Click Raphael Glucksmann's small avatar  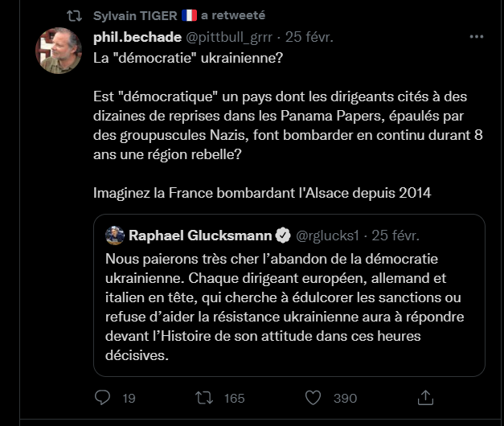click(115, 236)
